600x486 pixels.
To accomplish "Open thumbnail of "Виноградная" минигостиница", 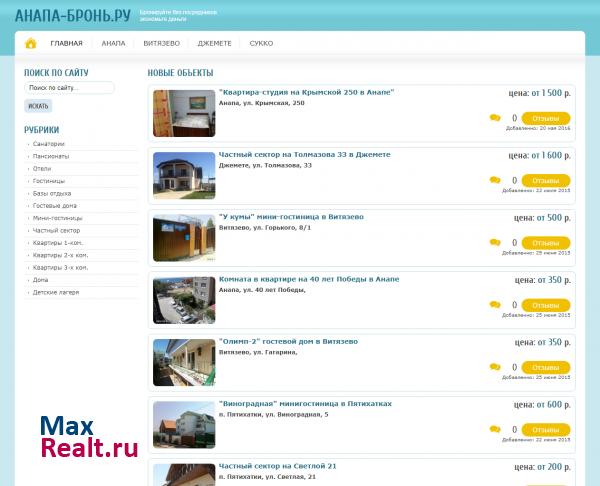I will point(184,425).
